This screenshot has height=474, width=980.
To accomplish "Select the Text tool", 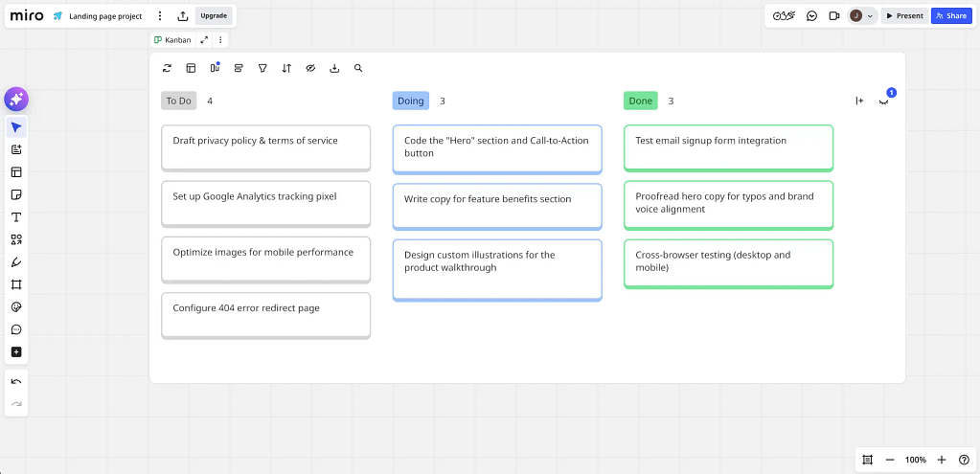I will (16, 217).
